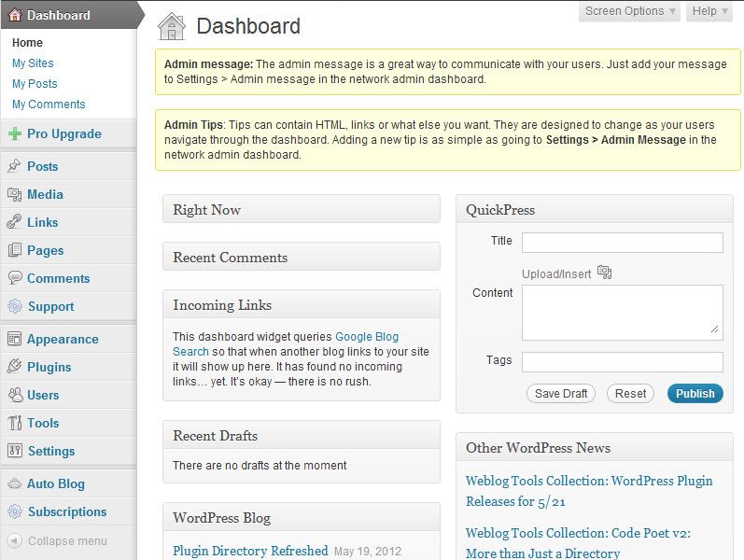Expand the Recent Comments widget header
744x560 pixels.
(302, 258)
